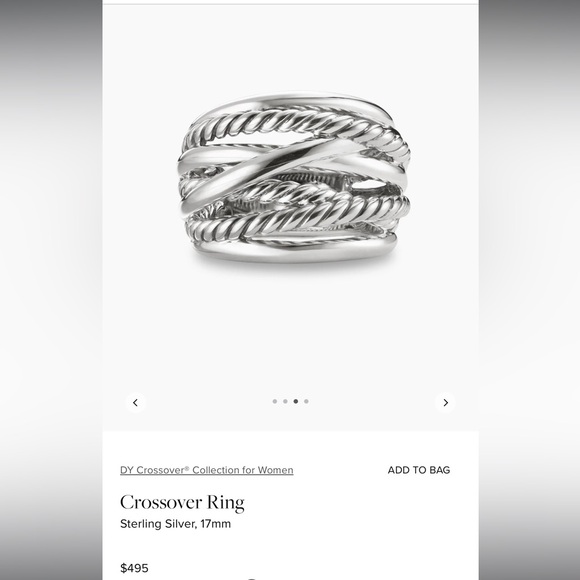The width and height of the screenshot is (580, 580).
Task: Click the silver crossover ring product image
Action: click(x=294, y=179)
